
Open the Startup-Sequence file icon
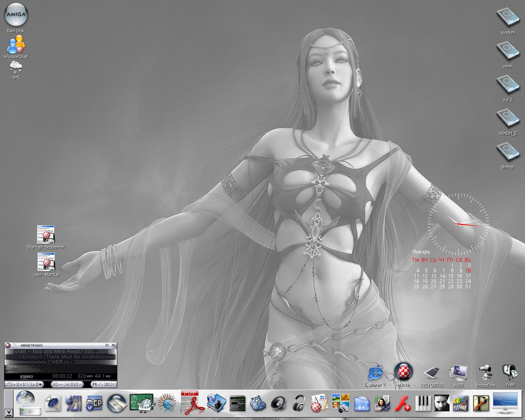pos(46,235)
